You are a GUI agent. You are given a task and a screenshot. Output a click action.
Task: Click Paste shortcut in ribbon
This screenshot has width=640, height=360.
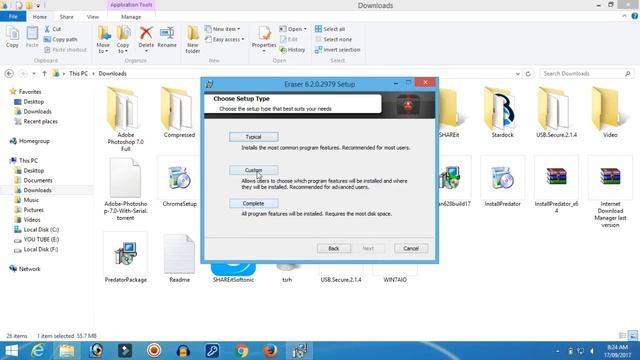tap(65, 50)
